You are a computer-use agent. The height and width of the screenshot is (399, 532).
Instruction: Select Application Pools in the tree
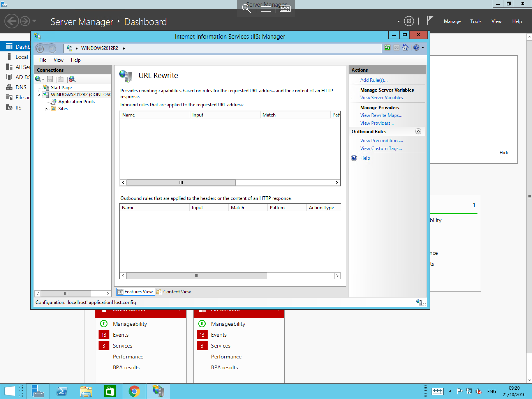[76, 102]
